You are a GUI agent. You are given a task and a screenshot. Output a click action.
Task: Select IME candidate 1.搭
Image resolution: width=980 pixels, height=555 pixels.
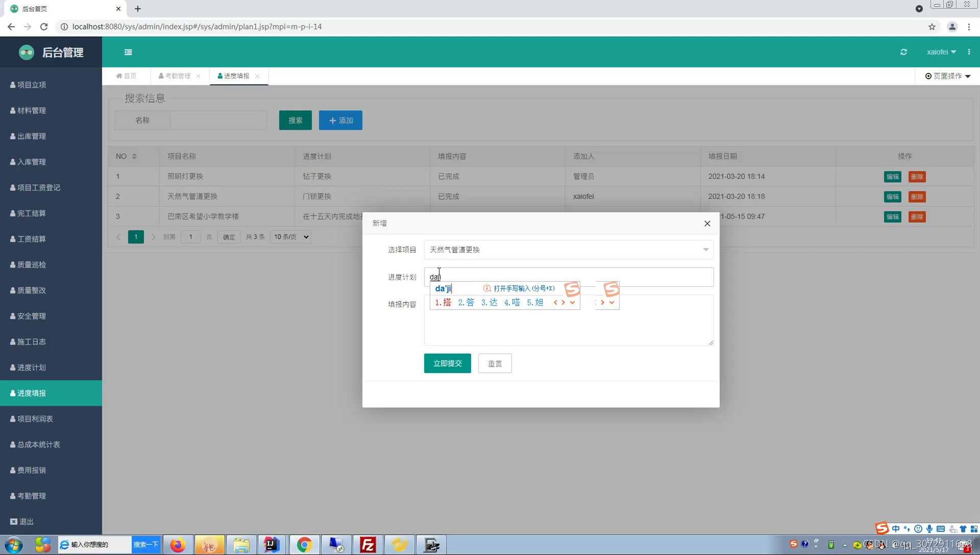click(443, 302)
